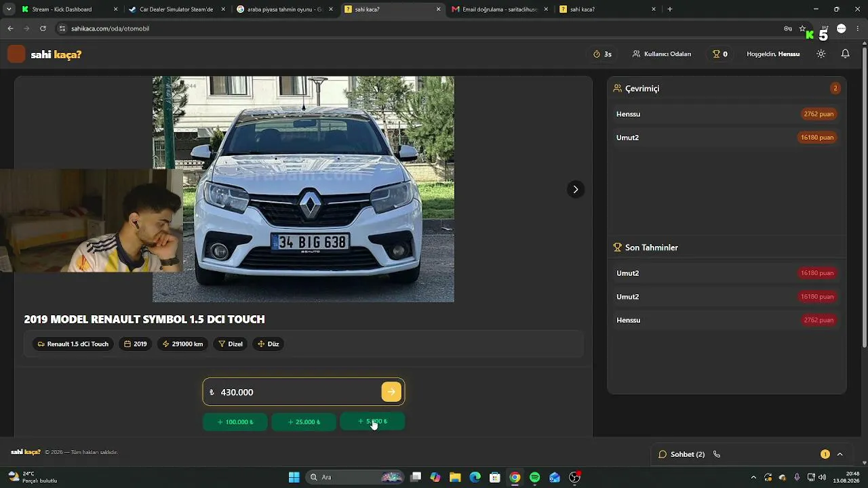The image size is (868, 488).
Task: Open File Explorer from the taskbar
Action: 455,477
